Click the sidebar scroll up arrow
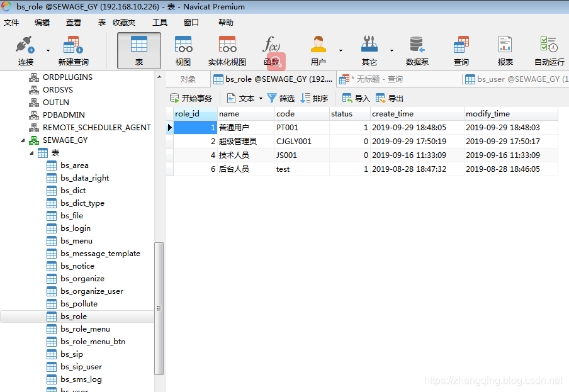The width and height of the screenshot is (569, 392). click(159, 77)
